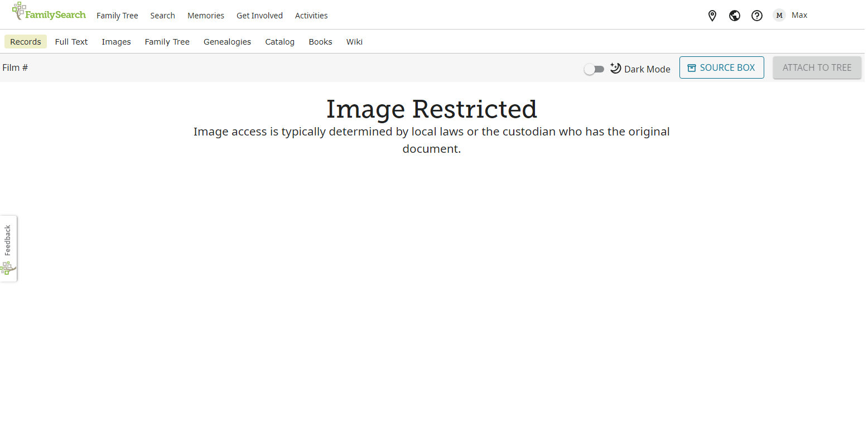The height and width of the screenshot is (431, 868).
Task: Open the Memories menu
Action: 206,16
